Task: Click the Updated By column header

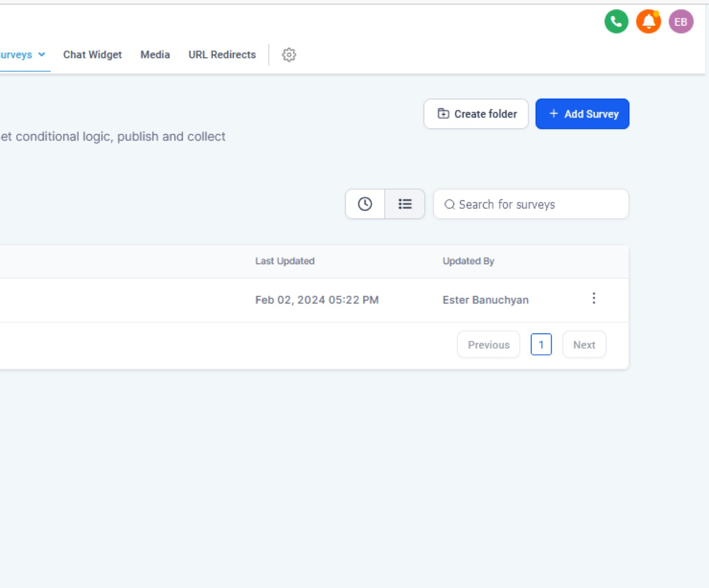Action: coord(468,261)
